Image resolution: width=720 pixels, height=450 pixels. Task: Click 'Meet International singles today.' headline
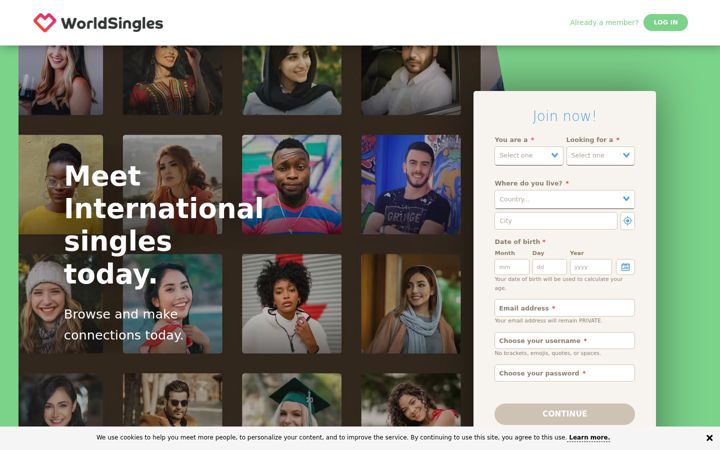coord(163,225)
